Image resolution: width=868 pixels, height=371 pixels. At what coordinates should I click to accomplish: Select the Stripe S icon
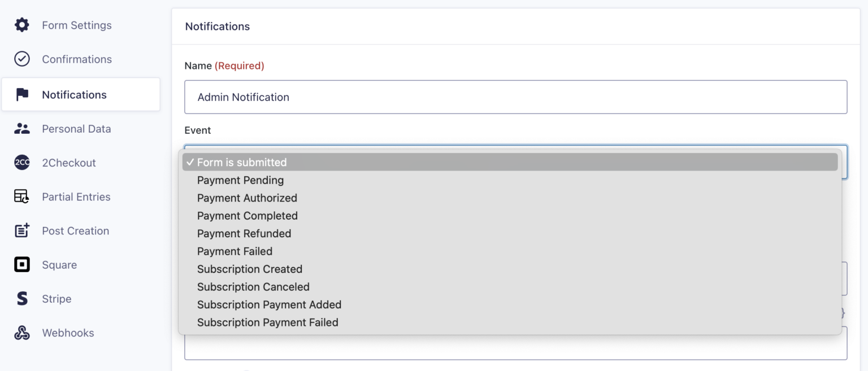(21, 299)
